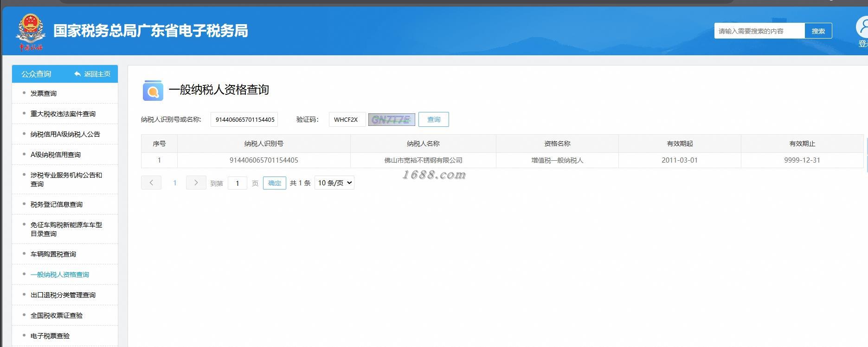The image size is (868, 347).
Task: Refresh the captcha image GN7T7E
Action: pos(392,119)
